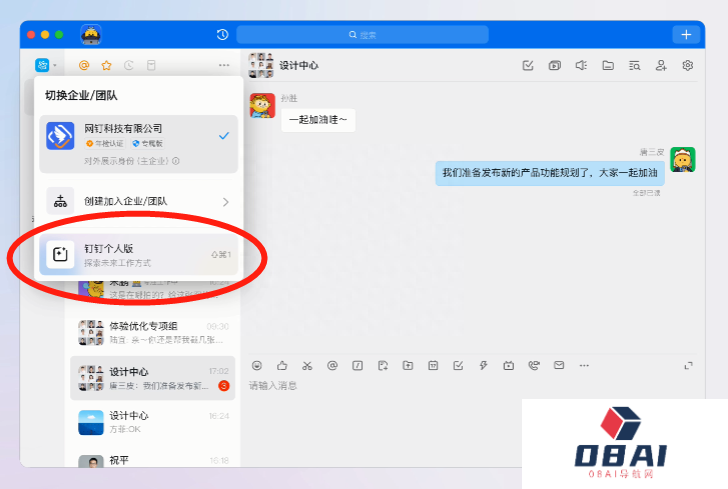Click the document-plus icon in message toolbar

coord(383,366)
